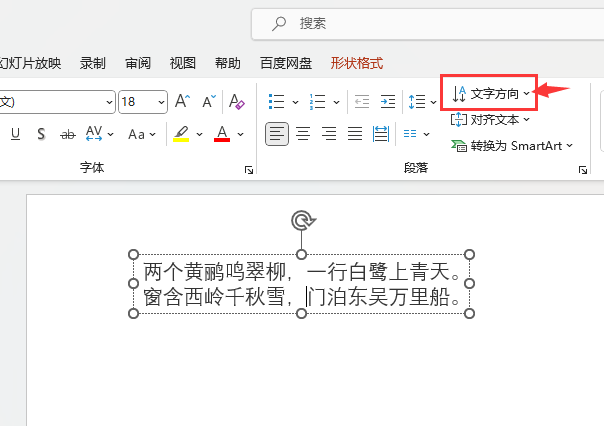Expand bullet list options arrow
The width and height of the screenshot is (604, 426).
point(295,102)
